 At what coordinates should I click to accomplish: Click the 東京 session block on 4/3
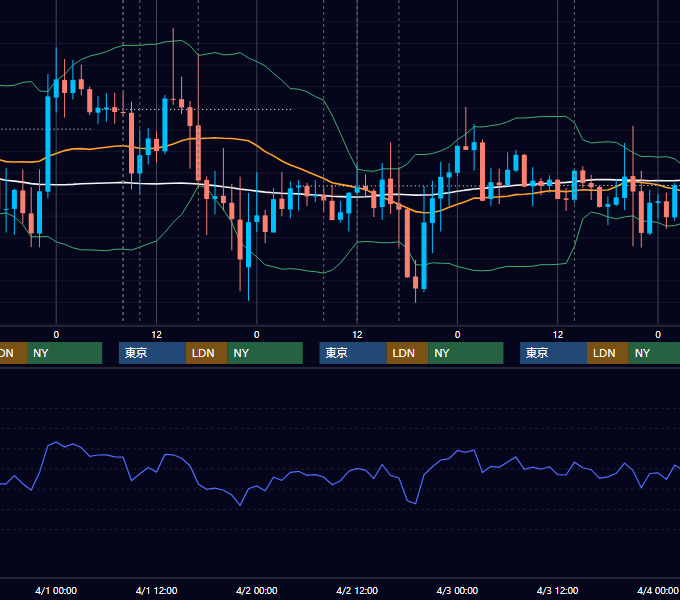click(553, 353)
